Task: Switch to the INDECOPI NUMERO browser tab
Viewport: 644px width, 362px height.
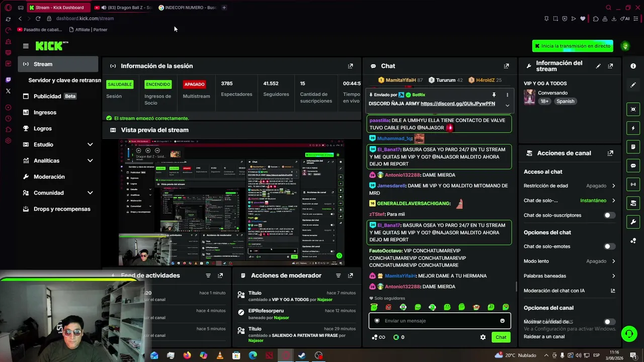Action: click(x=188, y=8)
